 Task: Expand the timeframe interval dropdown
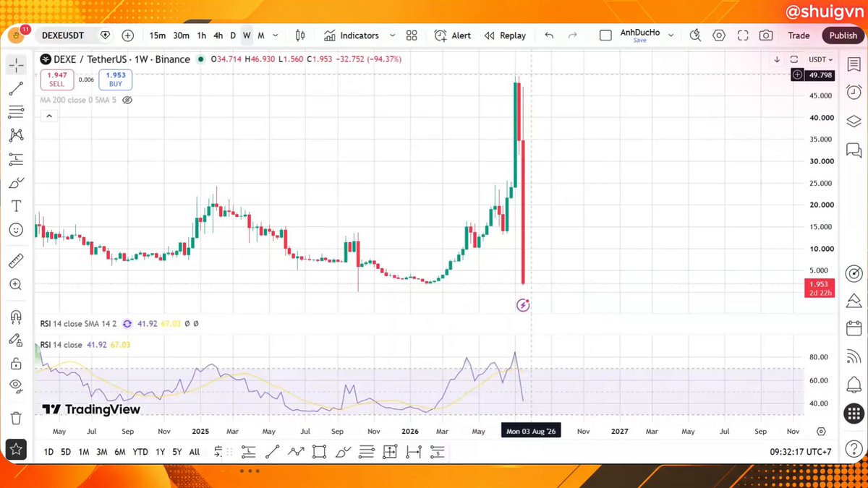277,35
